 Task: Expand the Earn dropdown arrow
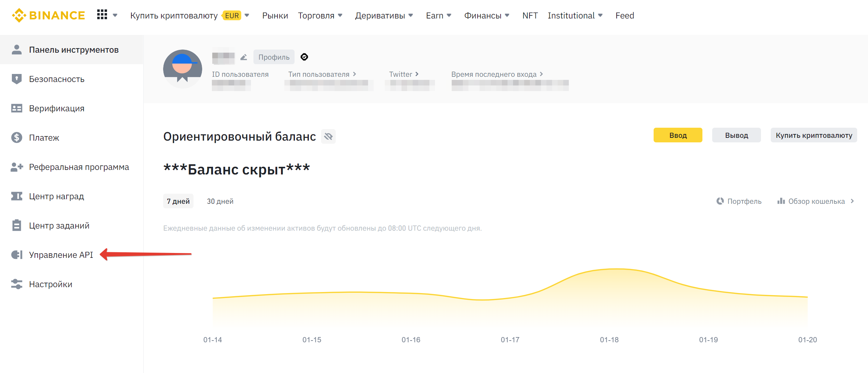pyautogui.click(x=449, y=15)
